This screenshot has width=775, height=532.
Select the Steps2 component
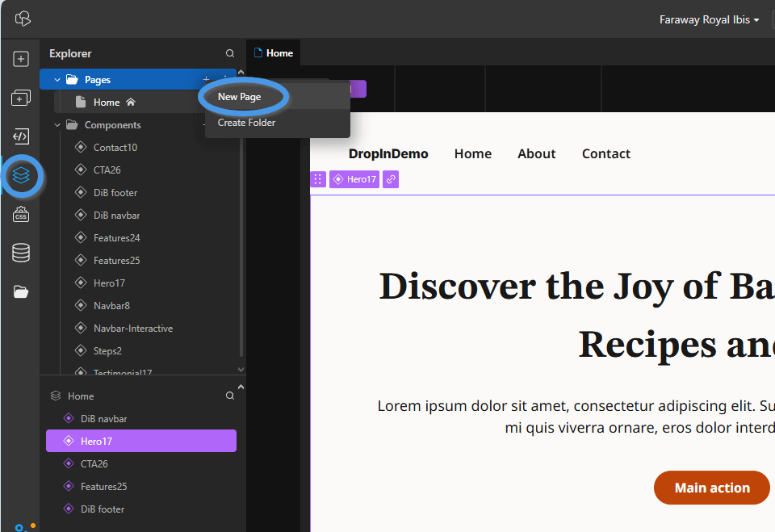pyautogui.click(x=107, y=350)
